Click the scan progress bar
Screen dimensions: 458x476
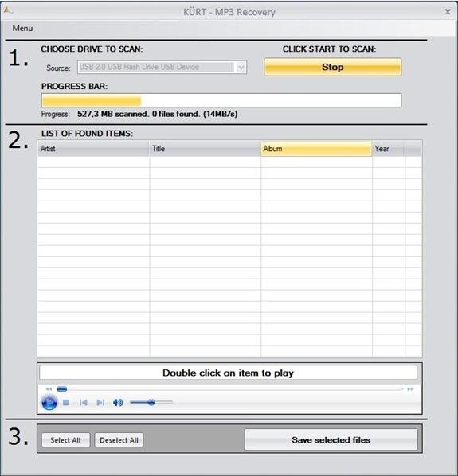[x=221, y=100]
